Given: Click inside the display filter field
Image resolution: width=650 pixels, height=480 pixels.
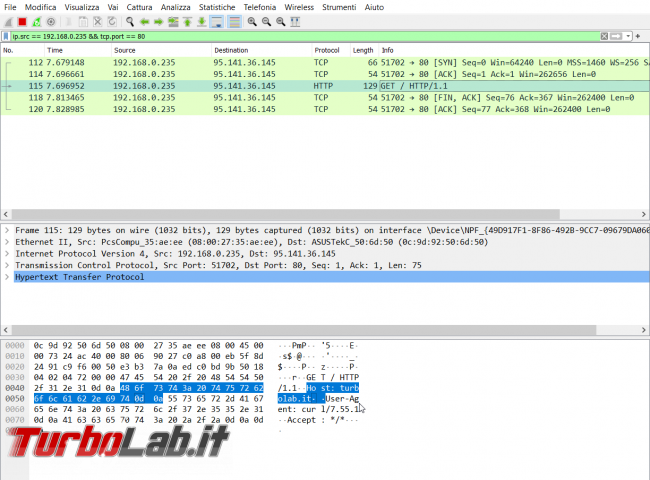Looking at the screenshot, I should (x=305, y=36).
